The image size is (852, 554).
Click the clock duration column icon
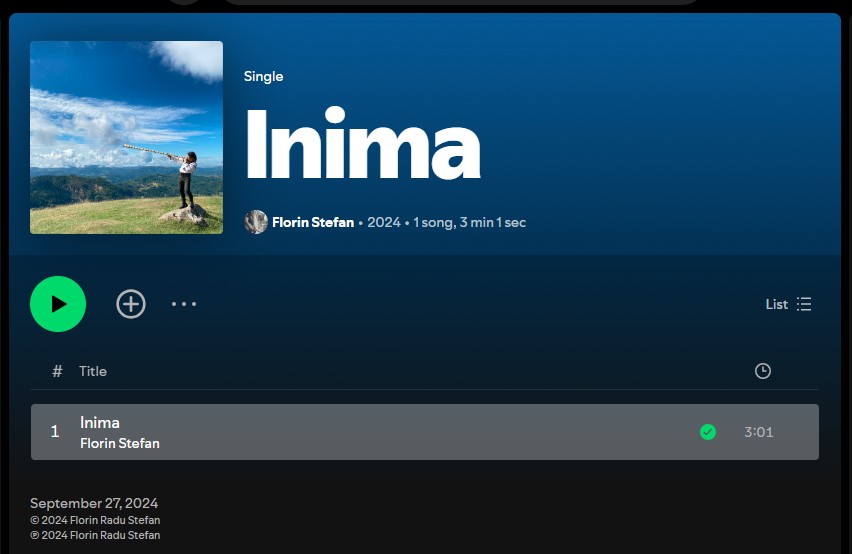762,371
